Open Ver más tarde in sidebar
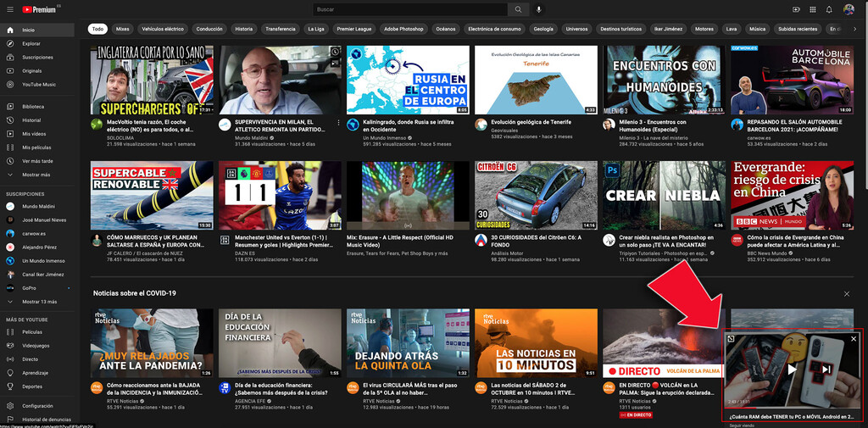Viewport: 868px width, 428px height. click(37, 161)
